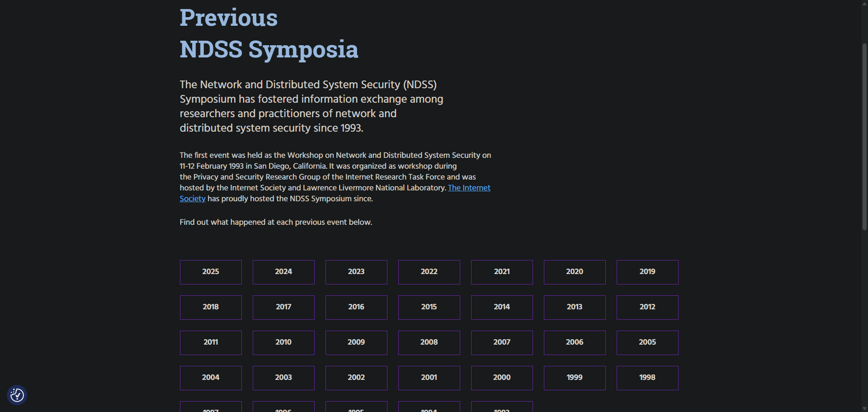This screenshot has height=412, width=868.
Task: Open the 2019 symposium link
Action: coord(647,272)
